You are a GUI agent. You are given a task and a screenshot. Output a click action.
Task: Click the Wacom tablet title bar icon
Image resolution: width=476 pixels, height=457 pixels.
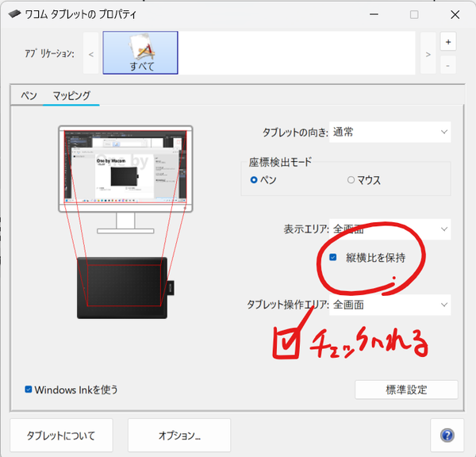(x=14, y=14)
